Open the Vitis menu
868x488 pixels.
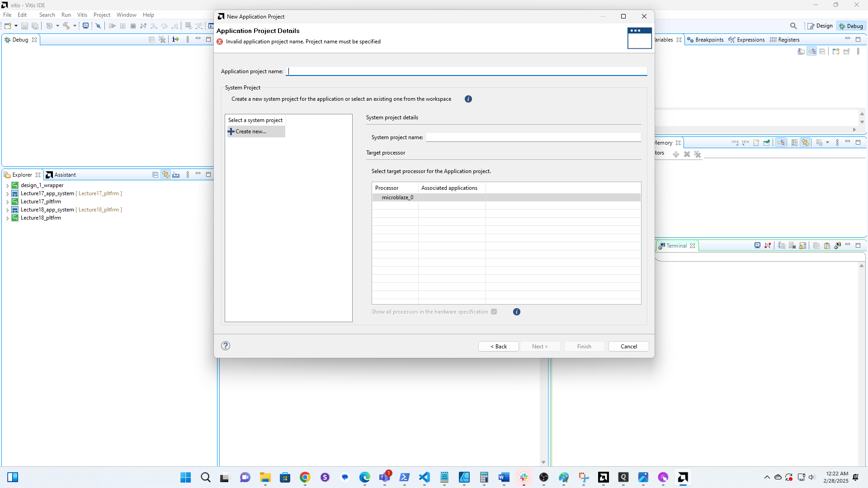click(x=82, y=15)
